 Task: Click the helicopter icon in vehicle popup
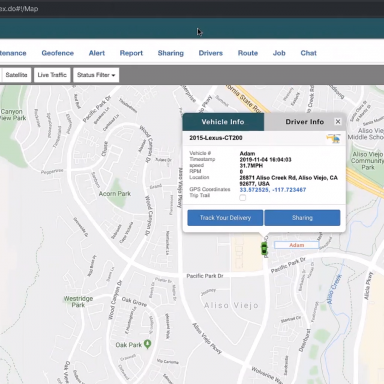point(333,138)
